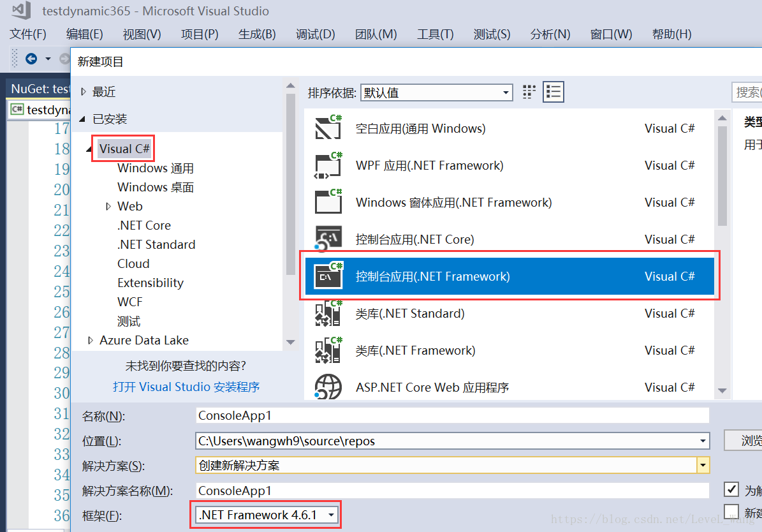Screen dimensions: 762x532
Task: Select the Cloud category
Action: point(133,263)
